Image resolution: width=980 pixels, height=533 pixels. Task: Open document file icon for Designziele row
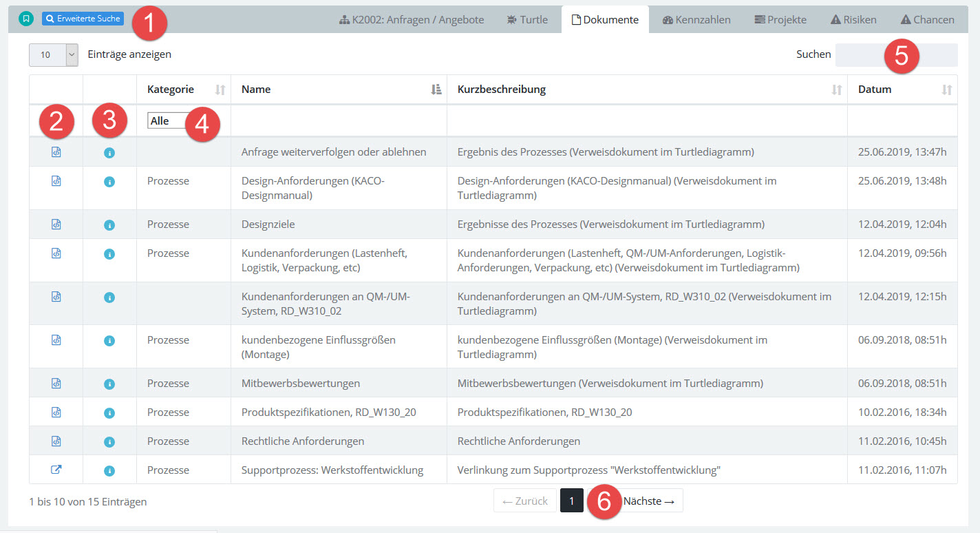pyautogui.click(x=56, y=224)
